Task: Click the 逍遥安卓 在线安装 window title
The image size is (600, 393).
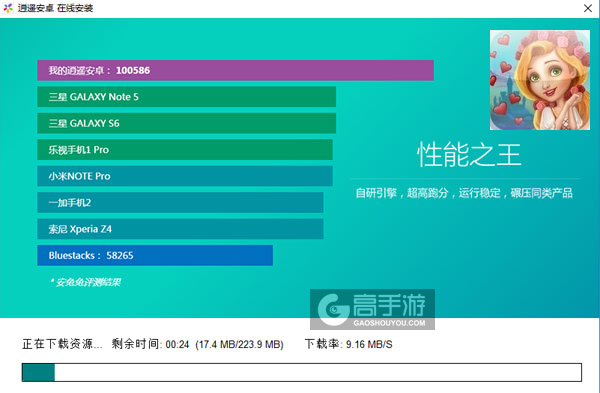Action: pyautogui.click(x=55, y=8)
